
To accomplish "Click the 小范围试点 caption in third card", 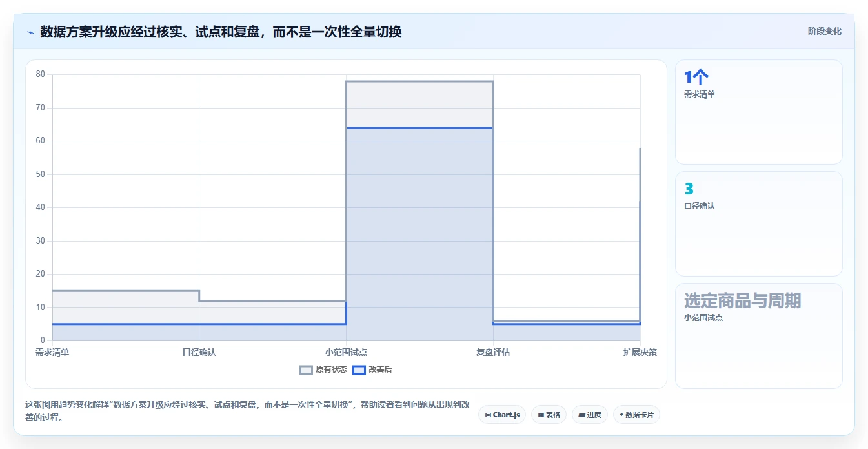I will [703, 318].
